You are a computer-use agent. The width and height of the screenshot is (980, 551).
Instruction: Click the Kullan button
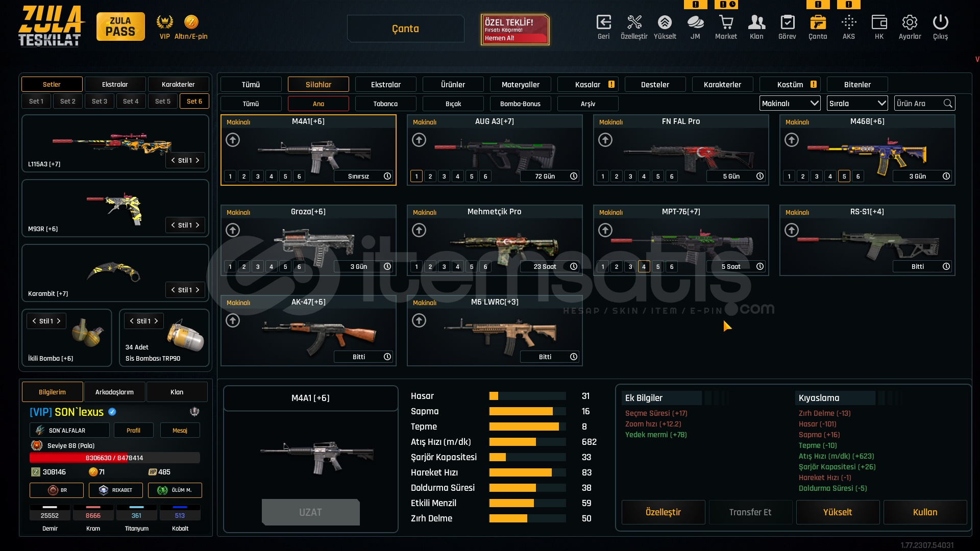[x=925, y=512]
